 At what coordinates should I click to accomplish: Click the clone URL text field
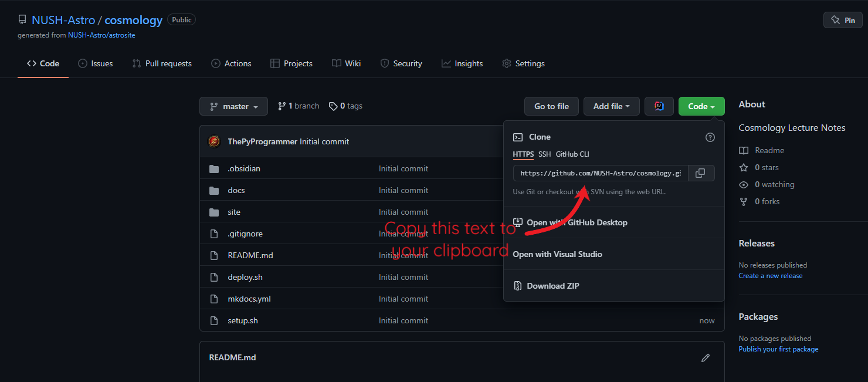pos(601,173)
